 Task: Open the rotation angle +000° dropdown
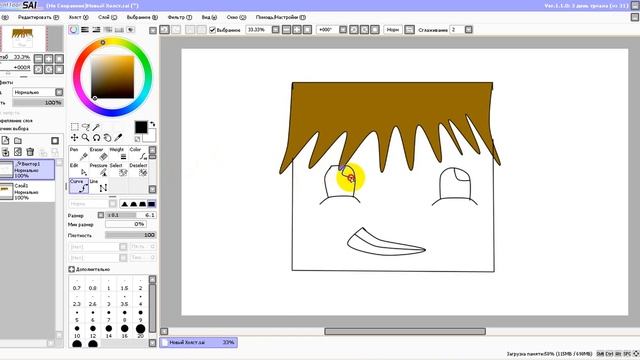click(x=343, y=30)
